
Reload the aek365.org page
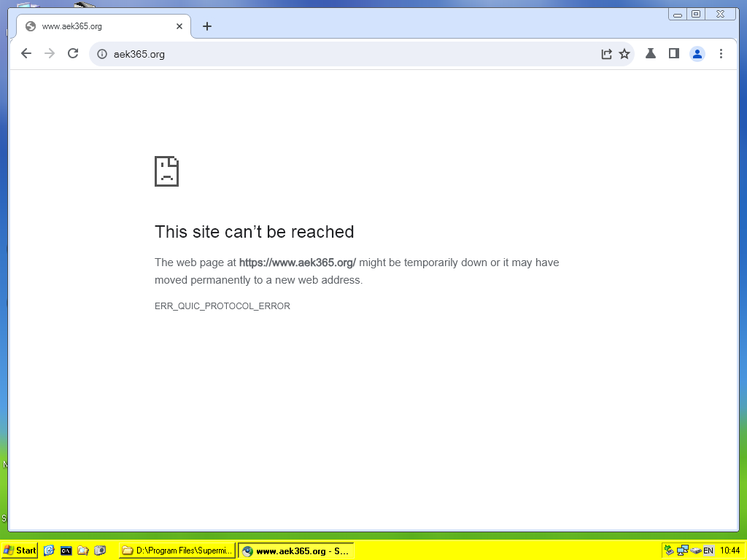click(73, 54)
